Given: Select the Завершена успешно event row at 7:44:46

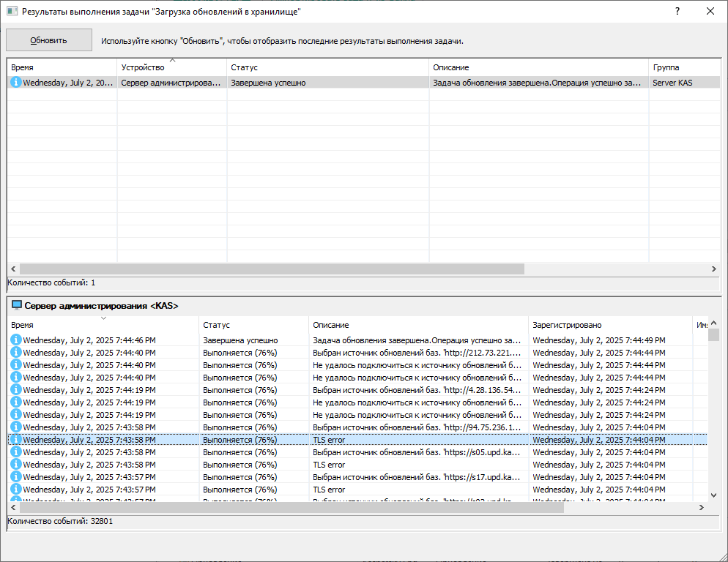Looking at the screenshot, I should pos(357,340).
